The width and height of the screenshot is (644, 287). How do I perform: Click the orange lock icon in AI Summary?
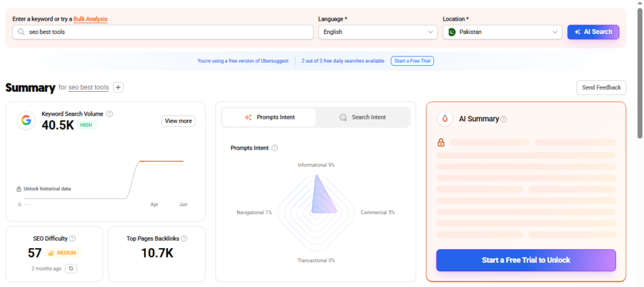[x=441, y=143]
